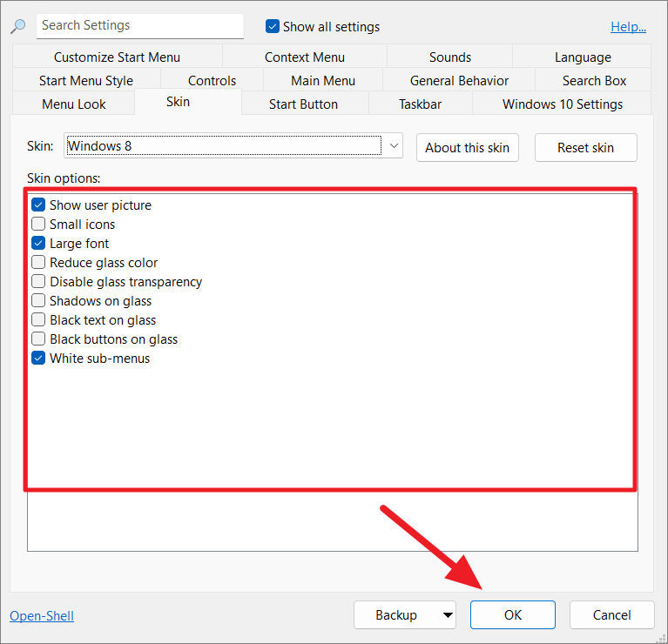668x644 pixels.
Task: Visit the Open-Shell link
Action: click(42, 616)
